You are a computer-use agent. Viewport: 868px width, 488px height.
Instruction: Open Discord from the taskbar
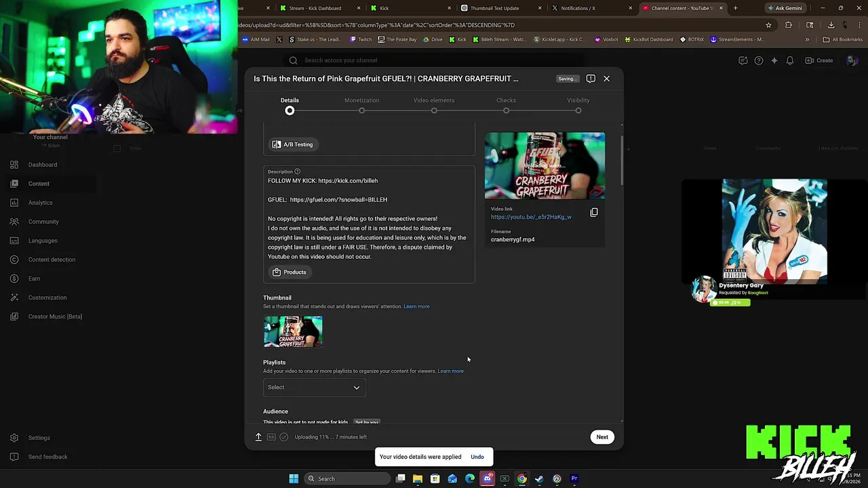pyautogui.click(x=487, y=479)
